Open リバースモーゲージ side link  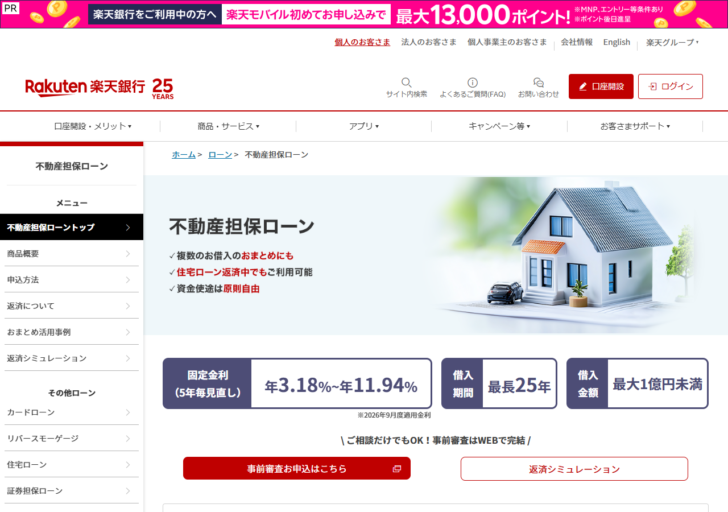coord(72,439)
